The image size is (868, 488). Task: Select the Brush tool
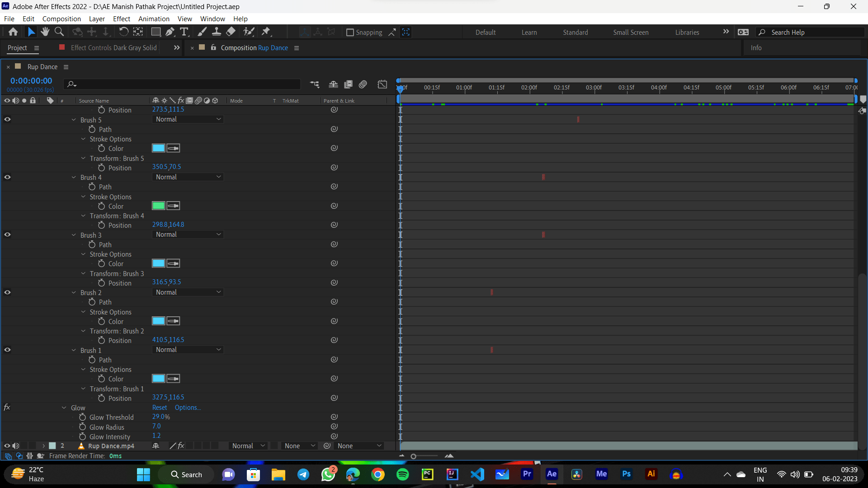202,32
